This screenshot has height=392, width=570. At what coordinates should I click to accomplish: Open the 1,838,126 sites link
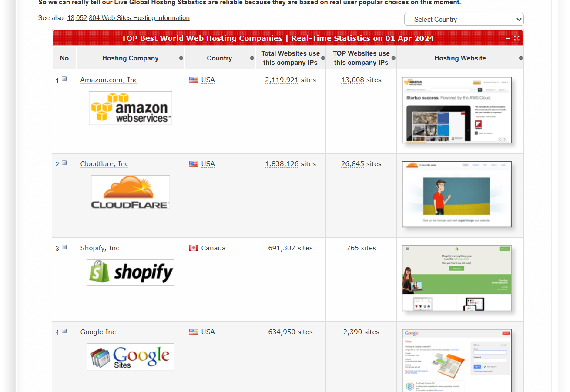(x=282, y=164)
